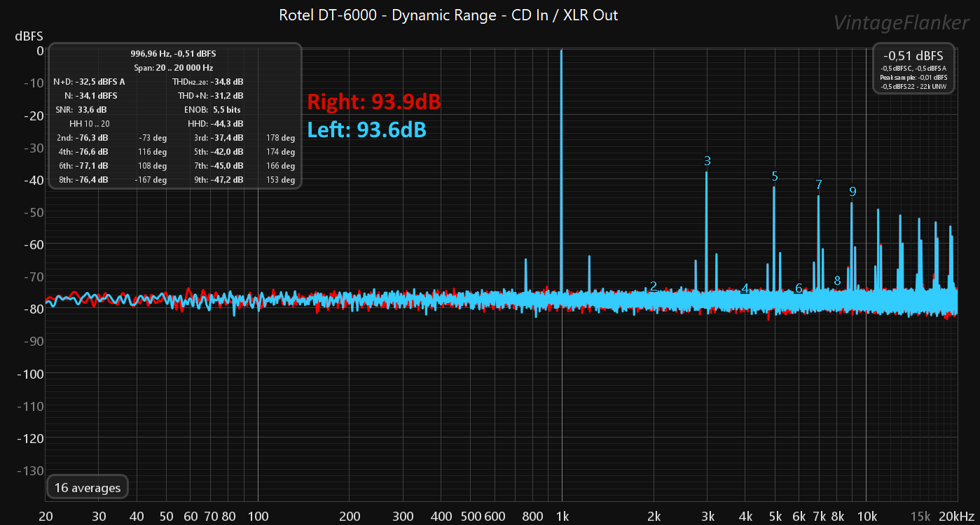This screenshot has height=525, width=980.
Task: Select harmonic marker 9 on the graph
Action: pyautogui.click(x=853, y=191)
